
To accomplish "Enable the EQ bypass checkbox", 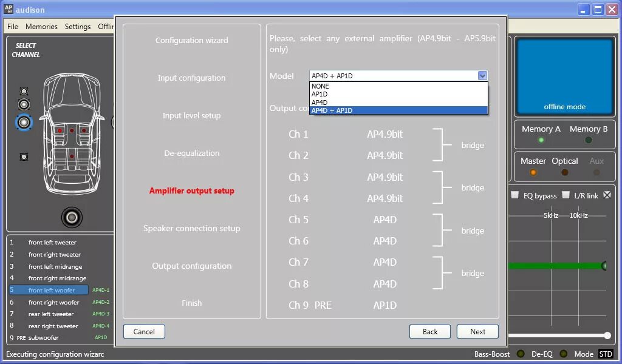I will point(514,195).
